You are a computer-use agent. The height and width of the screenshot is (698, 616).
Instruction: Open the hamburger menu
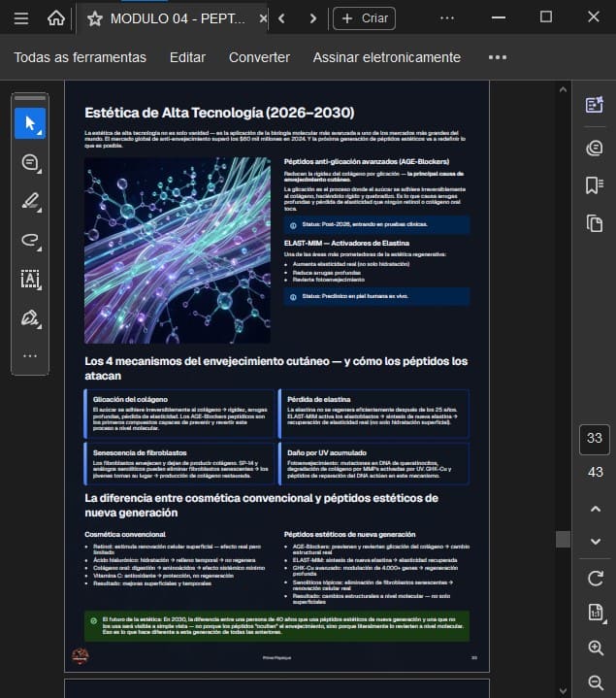(x=21, y=18)
